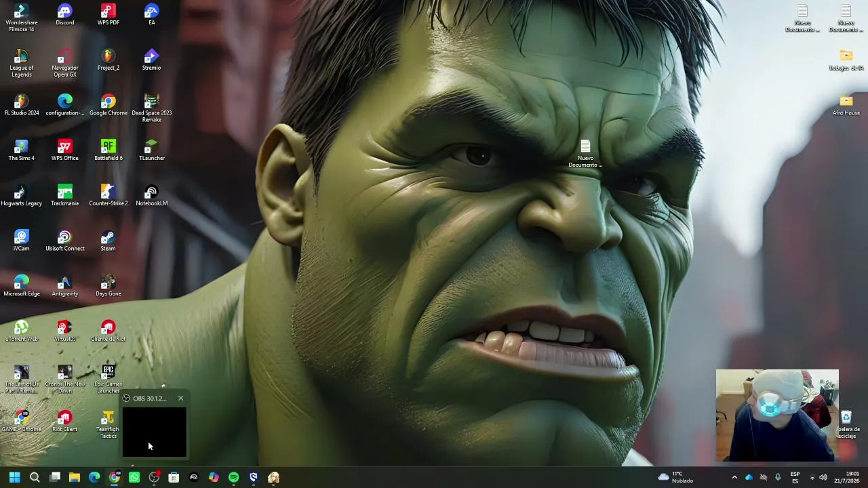868x488 pixels.
Task: Open the Wi-Fi network tray icon
Action: pos(812,477)
